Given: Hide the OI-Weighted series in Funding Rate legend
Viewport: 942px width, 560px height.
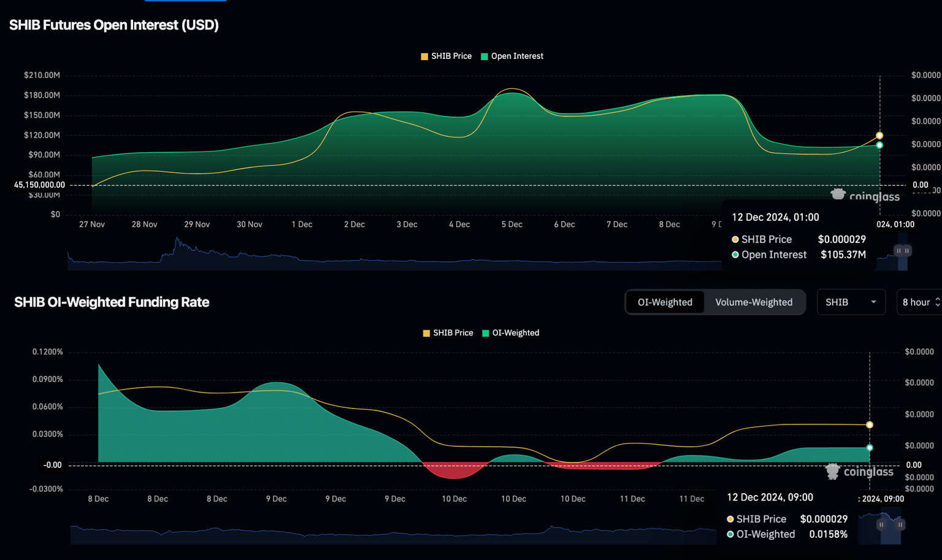Looking at the screenshot, I should (x=511, y=333).
